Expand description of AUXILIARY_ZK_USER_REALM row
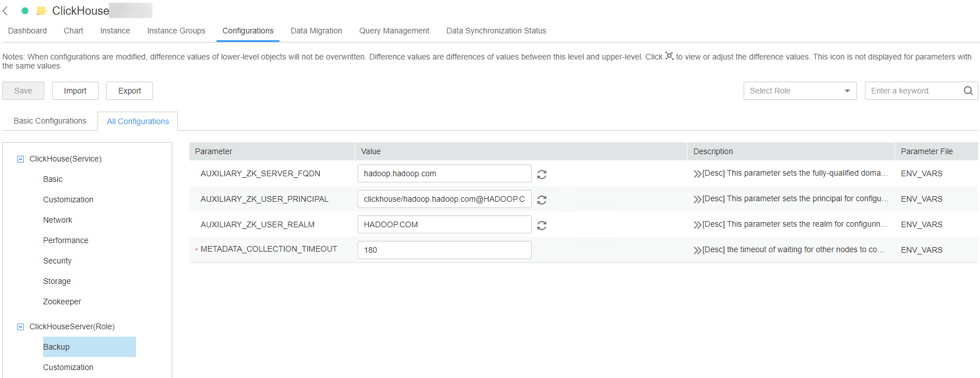The height and width of the screenshot is (378, 980). (697, 225)
